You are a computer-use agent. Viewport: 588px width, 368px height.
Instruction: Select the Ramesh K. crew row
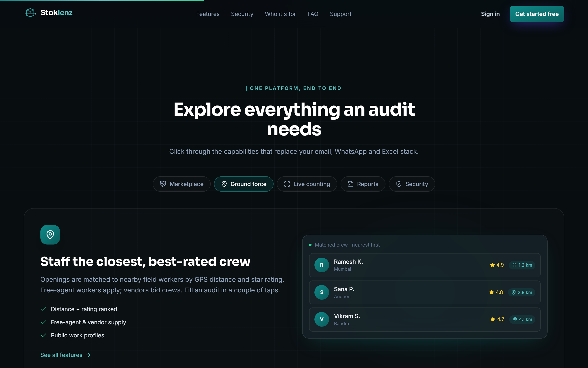[424, 265]
